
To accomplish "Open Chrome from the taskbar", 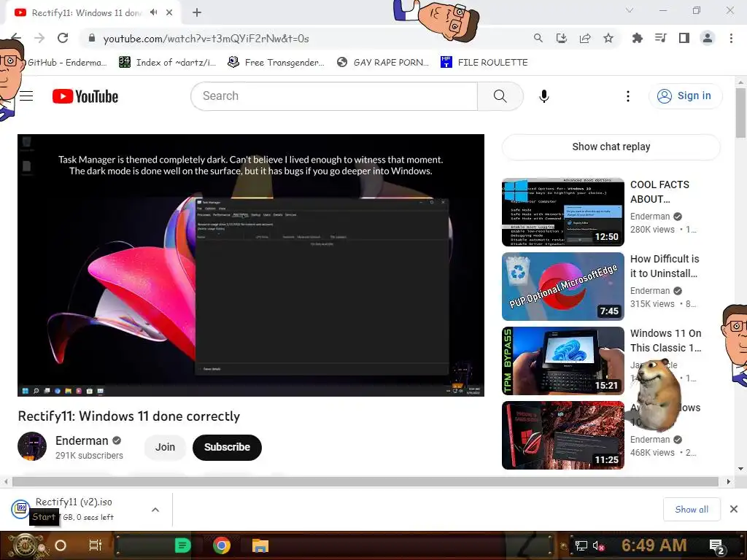I will (222, 545).
